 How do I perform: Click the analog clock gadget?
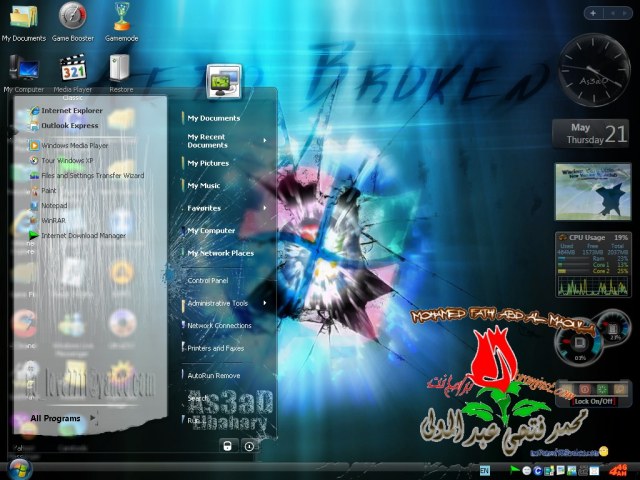tap(594, 70)
